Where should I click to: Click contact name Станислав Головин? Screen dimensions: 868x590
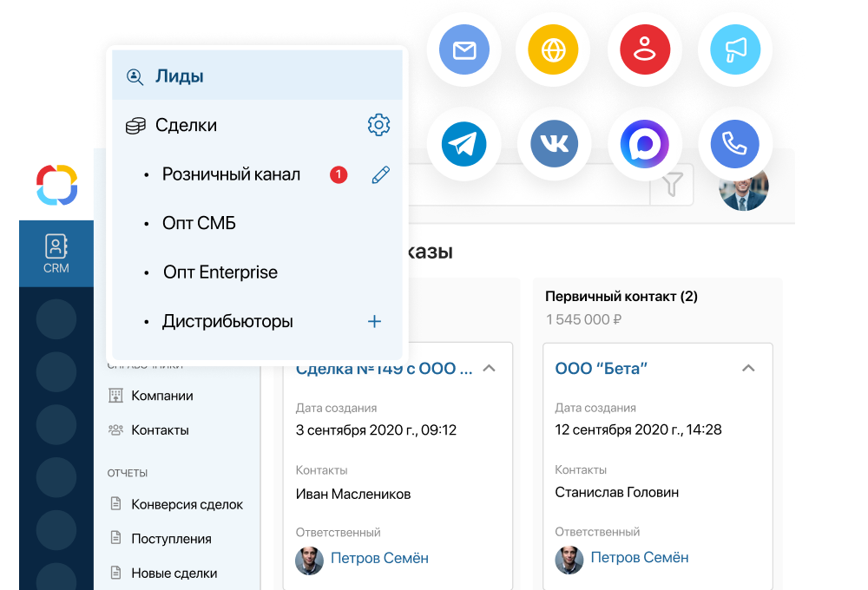[x=616, y=492]
